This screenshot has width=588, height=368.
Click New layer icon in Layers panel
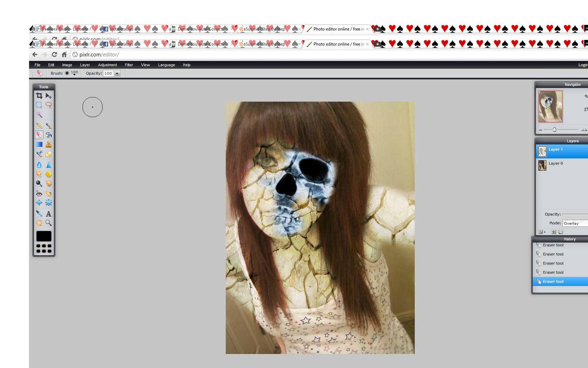[x=561, y=232]
